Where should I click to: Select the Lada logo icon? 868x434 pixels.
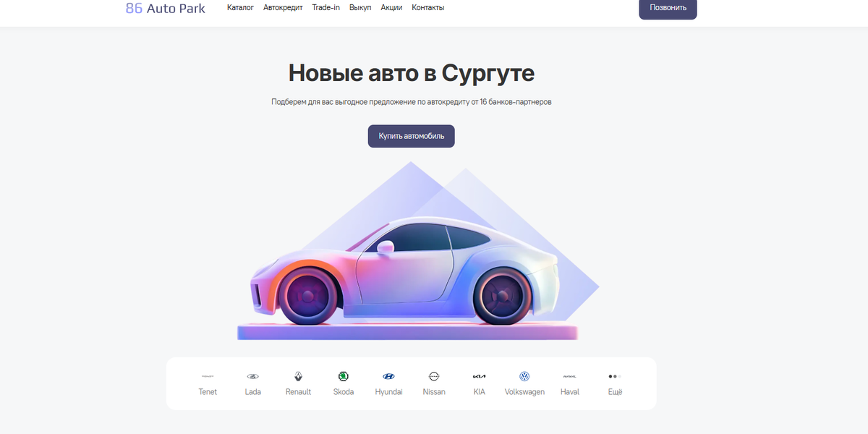click(x=252, y=376)
